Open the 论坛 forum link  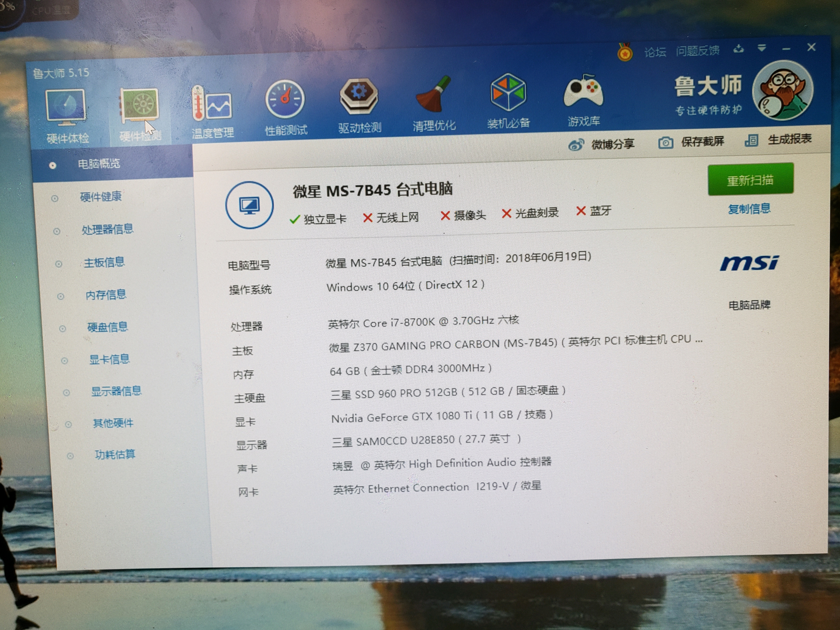[655, 52]
